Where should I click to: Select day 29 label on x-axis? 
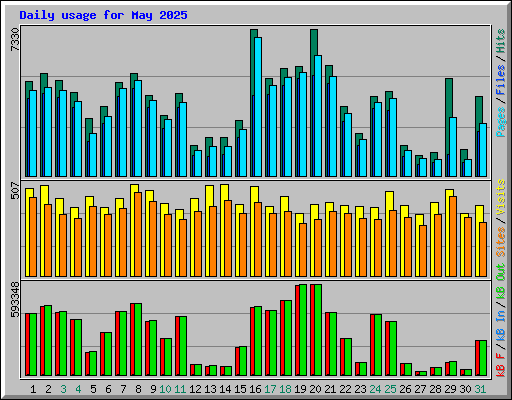[x=450, y=389]
